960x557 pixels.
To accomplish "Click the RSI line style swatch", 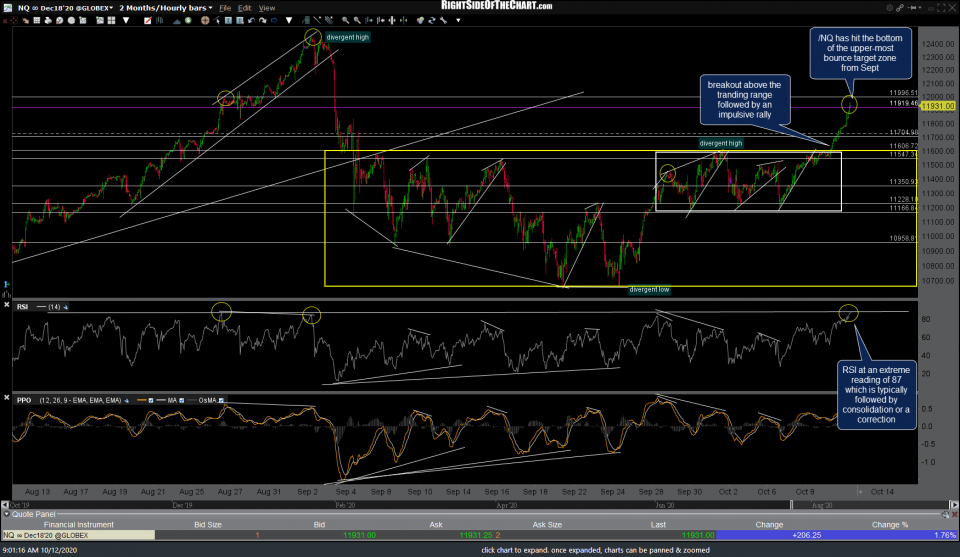I will coord(41,307).
